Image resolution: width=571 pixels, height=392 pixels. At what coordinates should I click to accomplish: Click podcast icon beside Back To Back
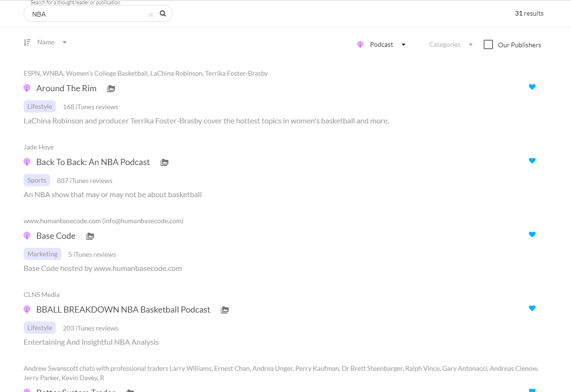27,162
